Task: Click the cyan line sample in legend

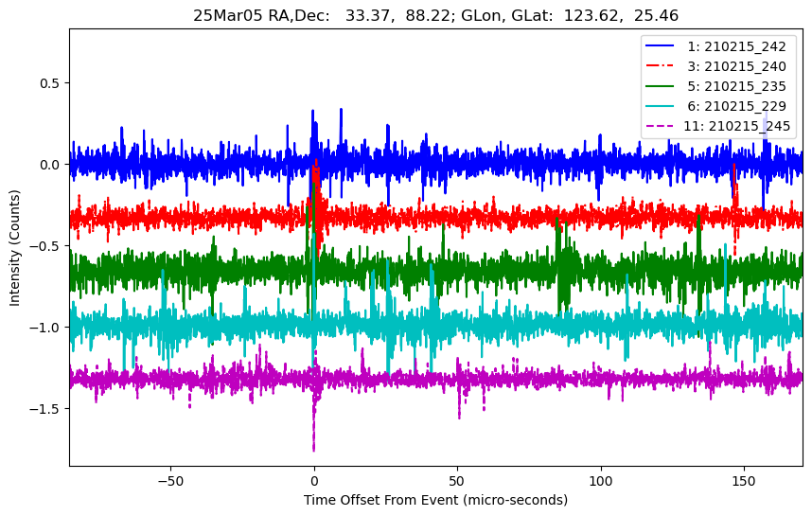Action: tap(660, 105)
